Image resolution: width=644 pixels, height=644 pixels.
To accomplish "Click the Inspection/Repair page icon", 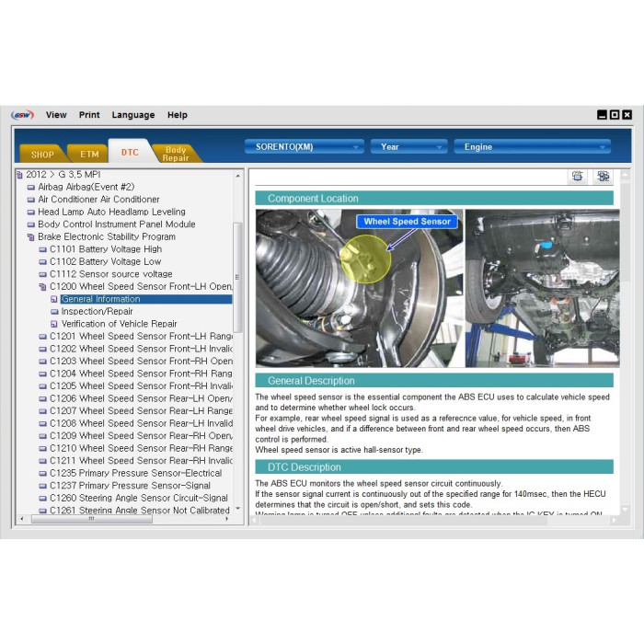I will pyautogui.click(x=54, y=311).
